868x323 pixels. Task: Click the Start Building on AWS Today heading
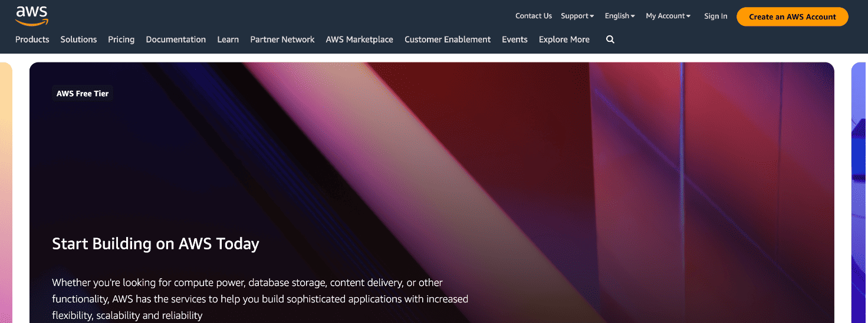click(156, 244)
